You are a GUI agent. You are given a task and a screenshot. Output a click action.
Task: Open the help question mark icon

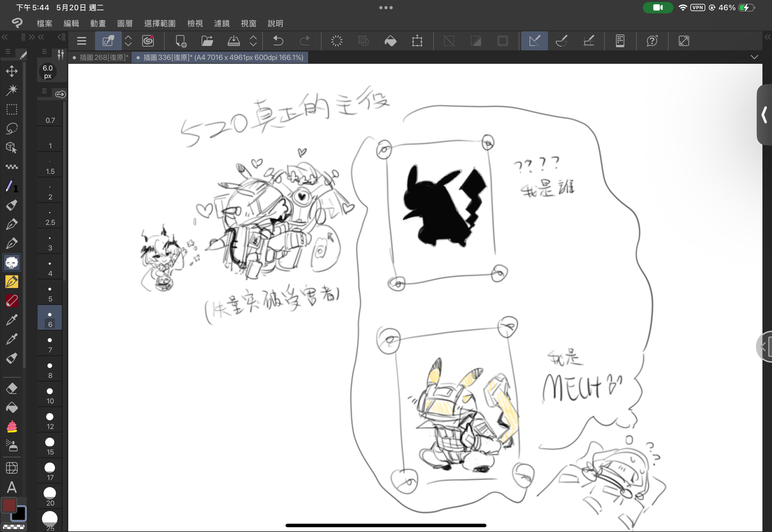coord(652,41)
